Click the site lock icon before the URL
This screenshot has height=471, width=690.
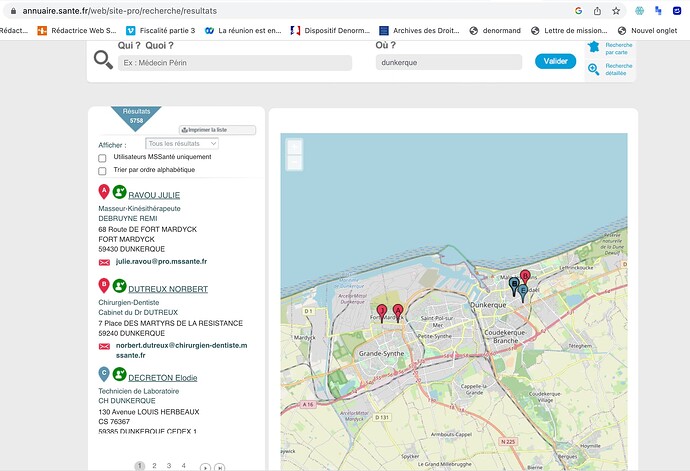[x=13, y=11]
